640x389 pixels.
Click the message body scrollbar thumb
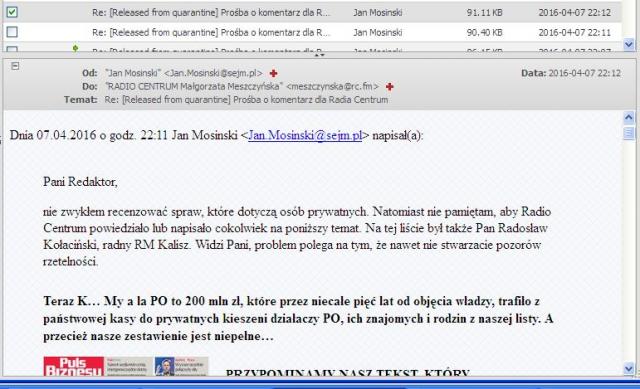629,133
